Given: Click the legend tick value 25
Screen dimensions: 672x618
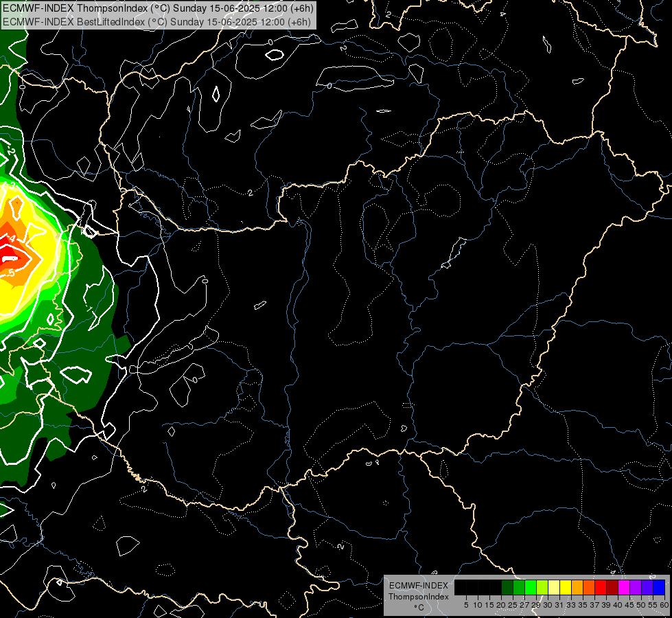Looking at the screenshot, I should point(513,605).
